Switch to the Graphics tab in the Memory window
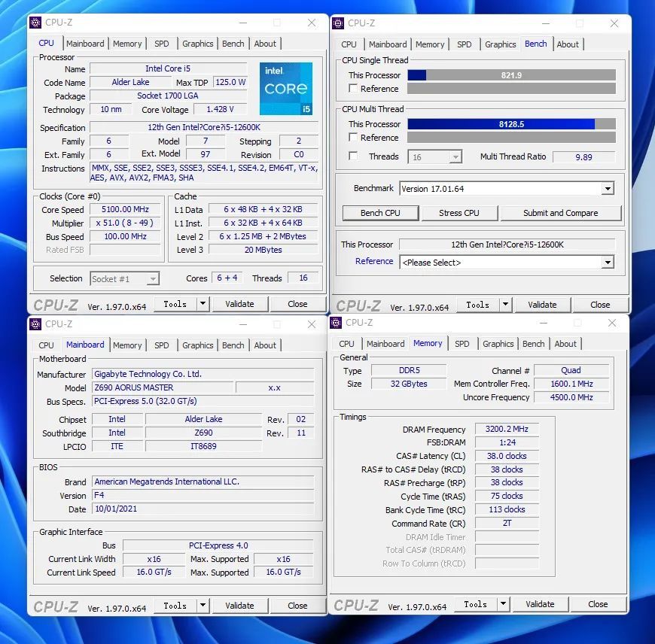The width and height of the screenshot is (655, 644). point(498,344)
